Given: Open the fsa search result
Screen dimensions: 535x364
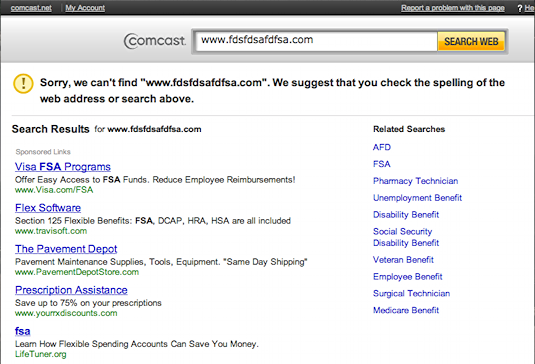Looking at the screenshot, I should click(23, 331).
